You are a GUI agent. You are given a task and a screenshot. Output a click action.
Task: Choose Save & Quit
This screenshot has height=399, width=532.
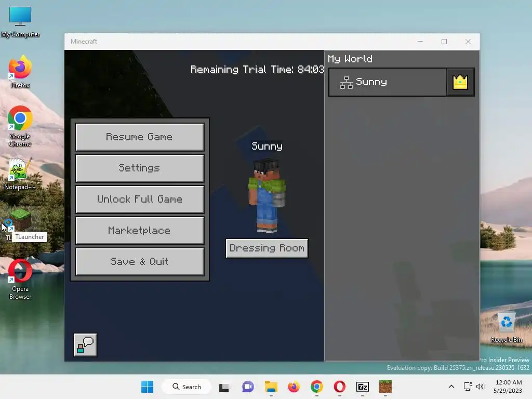(x=139, y=262)
